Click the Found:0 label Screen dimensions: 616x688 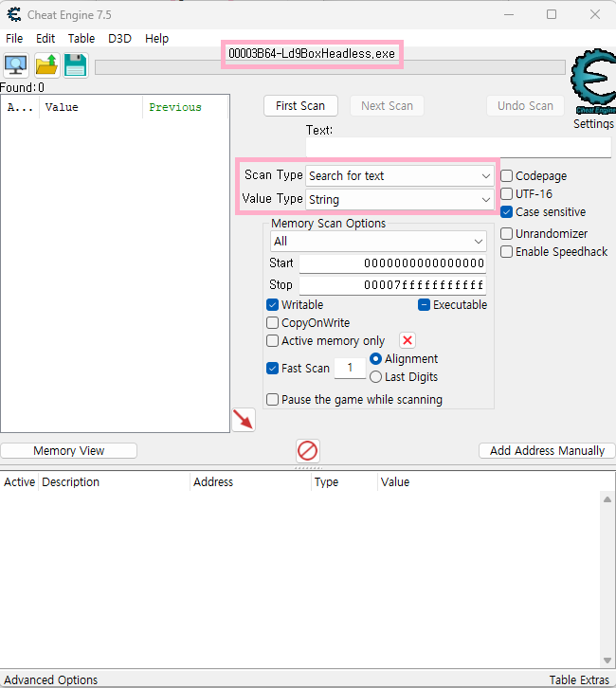point(22,88)
